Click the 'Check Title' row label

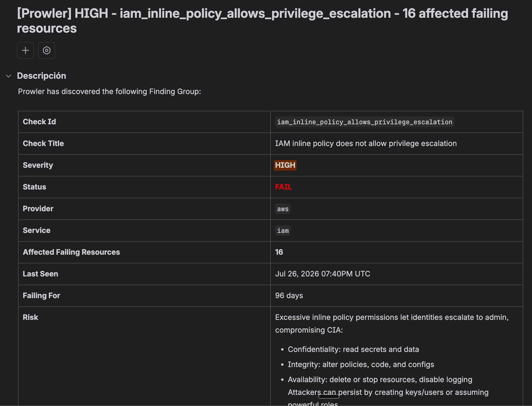click(x=43, y=143)
